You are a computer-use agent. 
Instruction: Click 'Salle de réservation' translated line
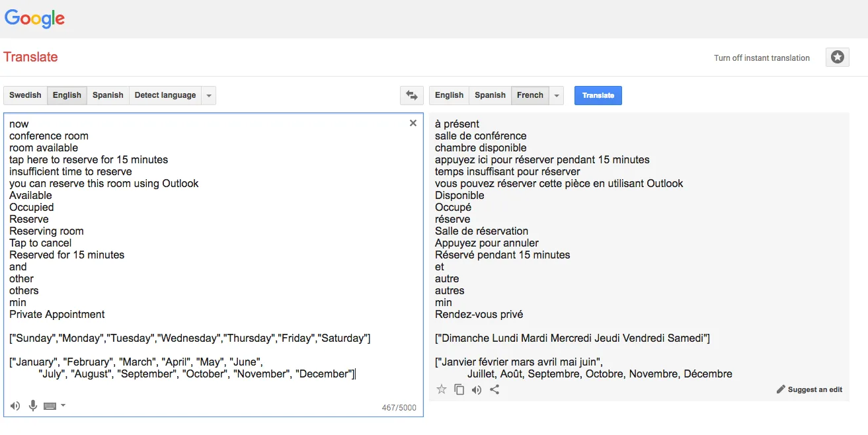[x=481, y=231]
